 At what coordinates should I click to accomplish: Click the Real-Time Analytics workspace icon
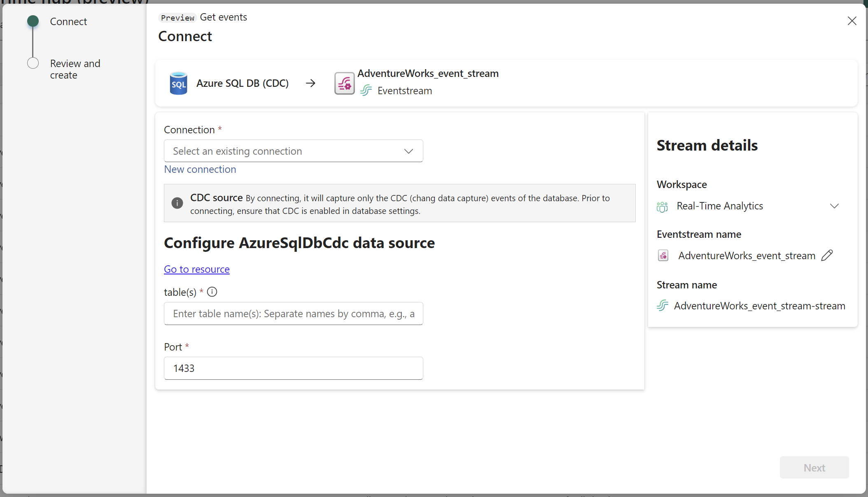[x=662, y=206]
